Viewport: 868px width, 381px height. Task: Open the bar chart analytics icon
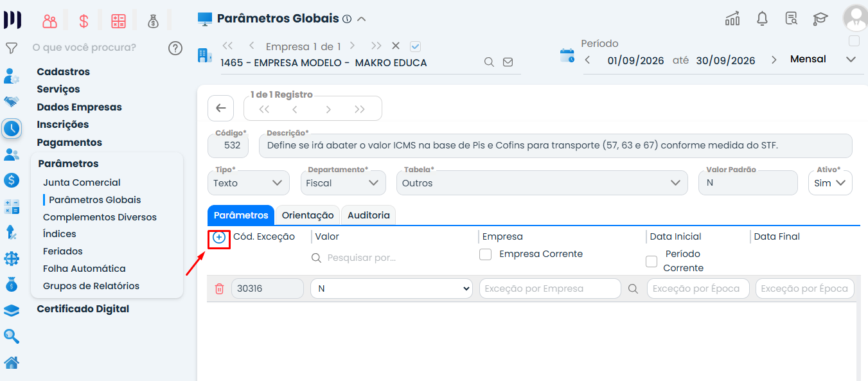coord(732,19)
